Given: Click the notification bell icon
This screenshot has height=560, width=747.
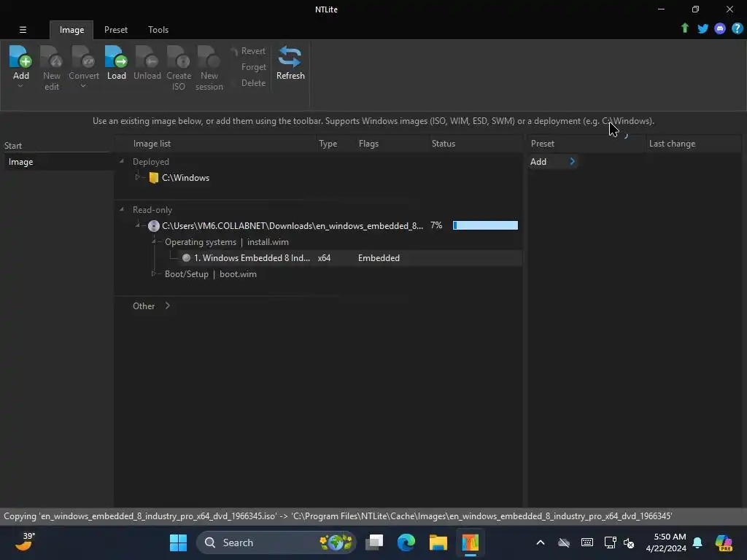Looking at the screenshot, I should click(x=697, y=542).
